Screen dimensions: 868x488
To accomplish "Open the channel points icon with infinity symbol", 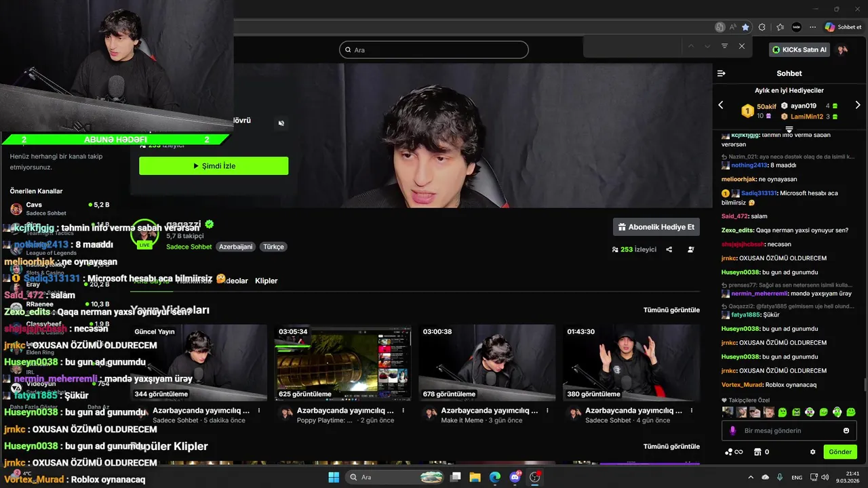I will [x=734, y=452].
